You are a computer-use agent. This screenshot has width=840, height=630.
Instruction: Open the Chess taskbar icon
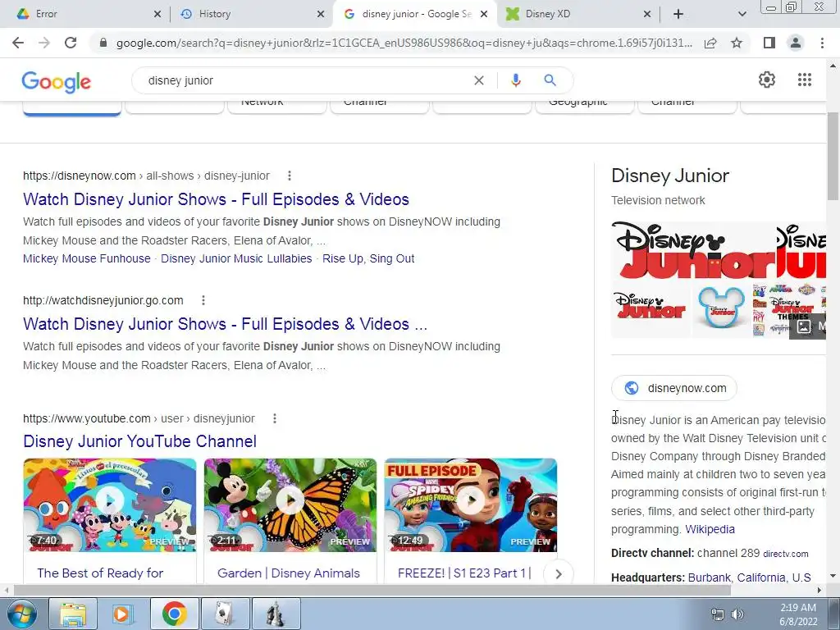coord(276,614)
